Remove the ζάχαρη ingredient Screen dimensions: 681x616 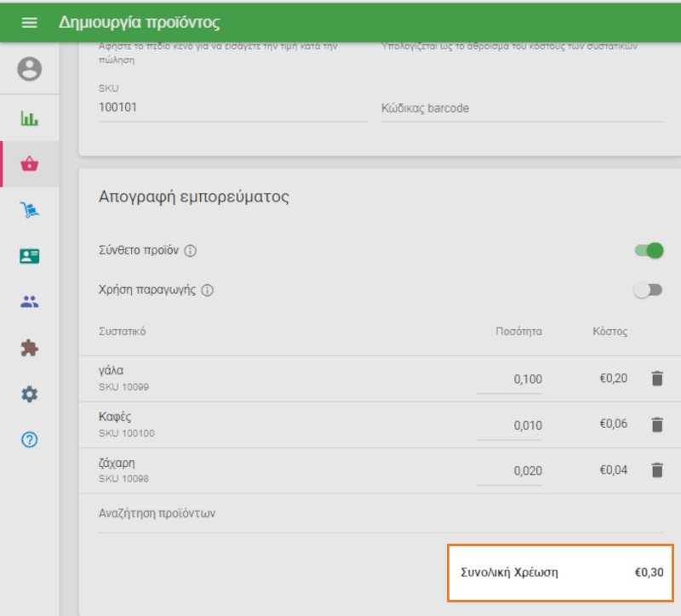coord(656,470)
